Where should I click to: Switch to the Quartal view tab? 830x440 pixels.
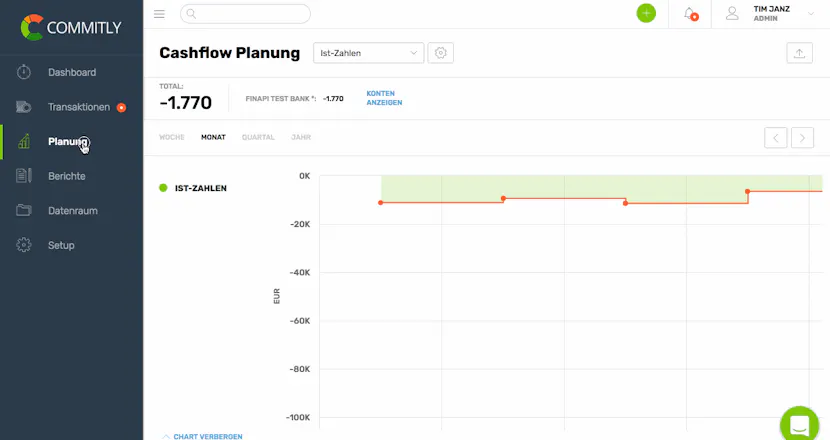tap(258, 137)
